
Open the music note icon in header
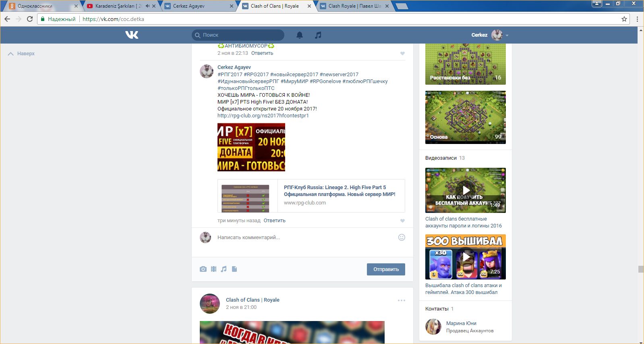[318, 35]
